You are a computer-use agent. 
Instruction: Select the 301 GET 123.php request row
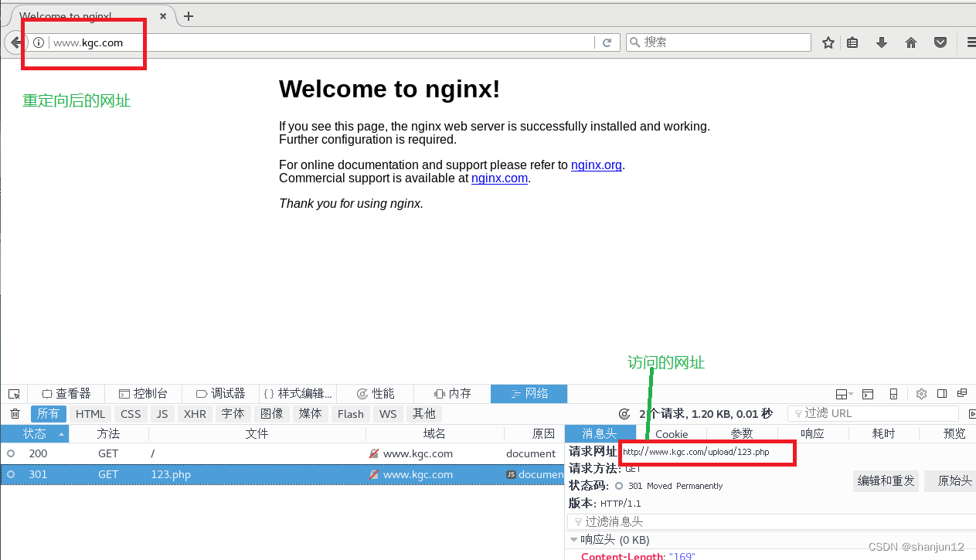click(282, 474)
